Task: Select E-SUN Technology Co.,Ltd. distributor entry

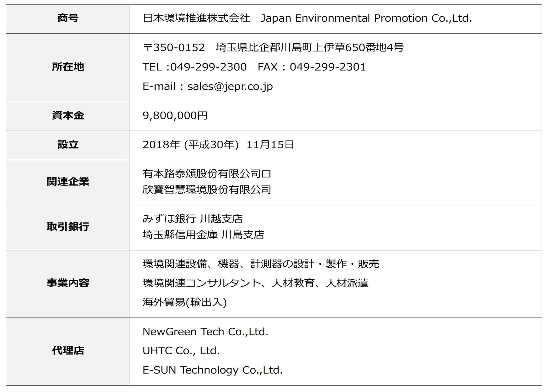Action: click(212, 370)
